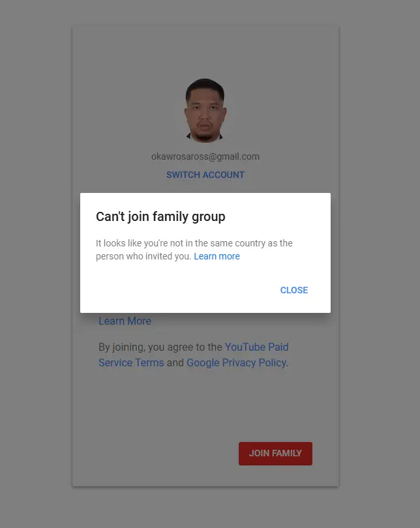Click the "not in the same country" message
420x528 pixels.
point(194,250)
